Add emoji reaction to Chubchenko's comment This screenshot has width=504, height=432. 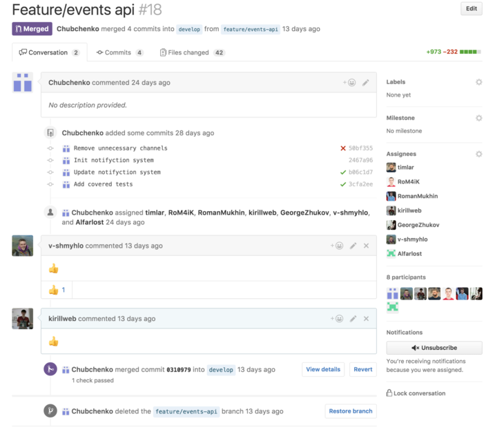tap(349, 83)
